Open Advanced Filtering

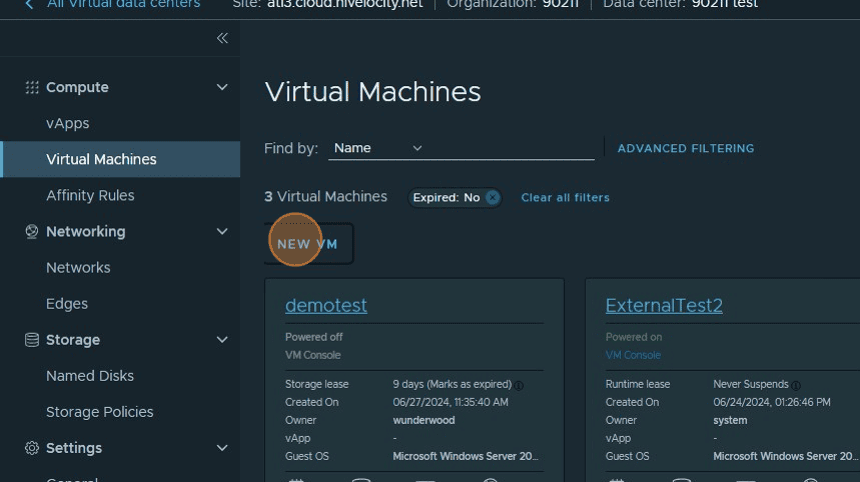685,148
